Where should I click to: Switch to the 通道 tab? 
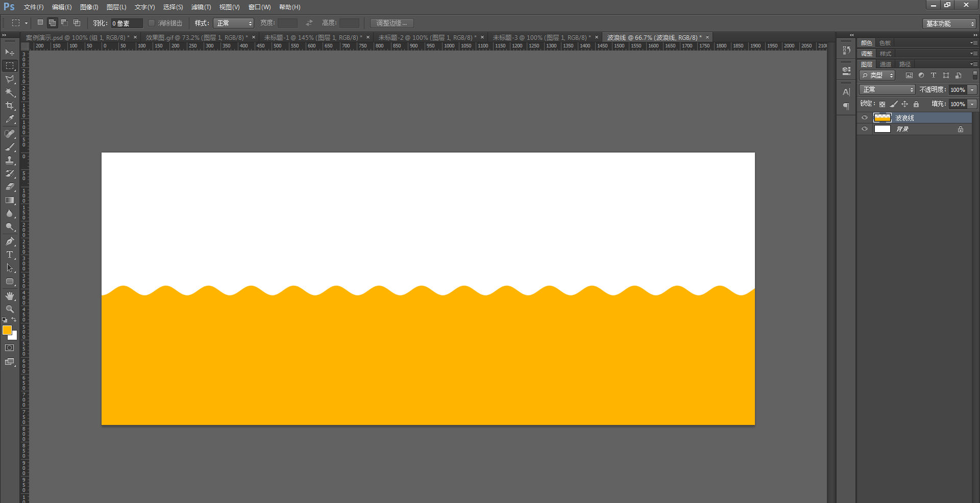pos(886,64)
